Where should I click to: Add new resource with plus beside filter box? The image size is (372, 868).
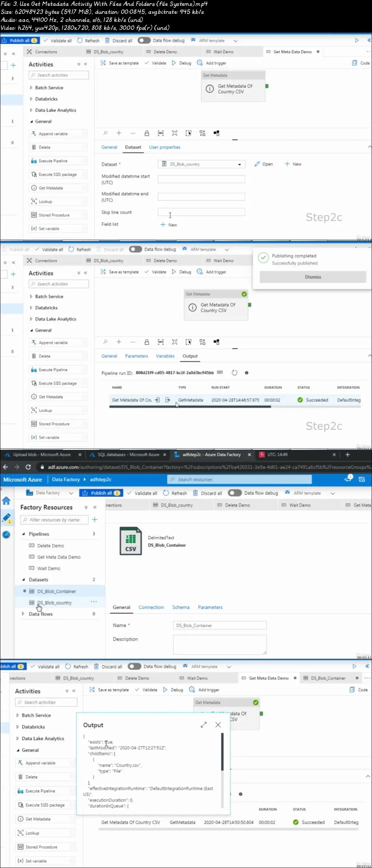(95, 520)
